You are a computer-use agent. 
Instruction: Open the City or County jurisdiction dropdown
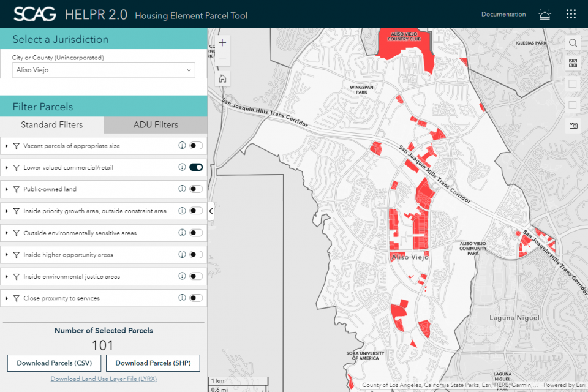(x=104, y=70)
